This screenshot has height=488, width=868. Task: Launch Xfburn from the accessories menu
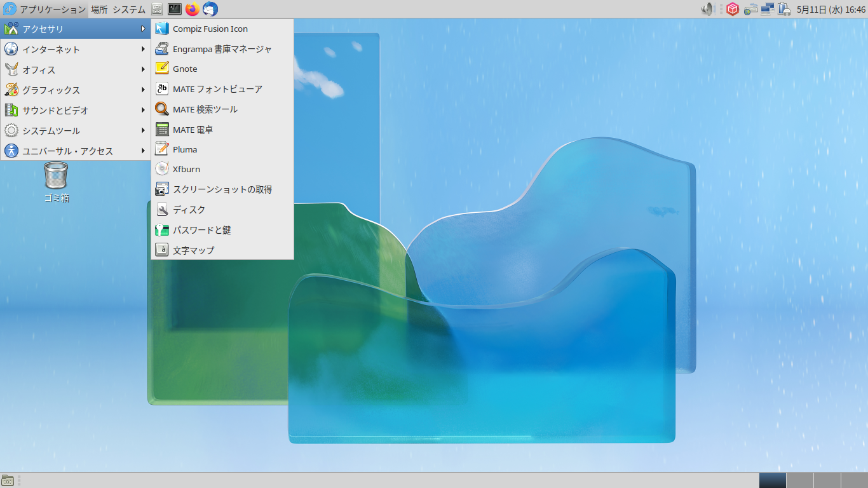click(x=222, y=169)
